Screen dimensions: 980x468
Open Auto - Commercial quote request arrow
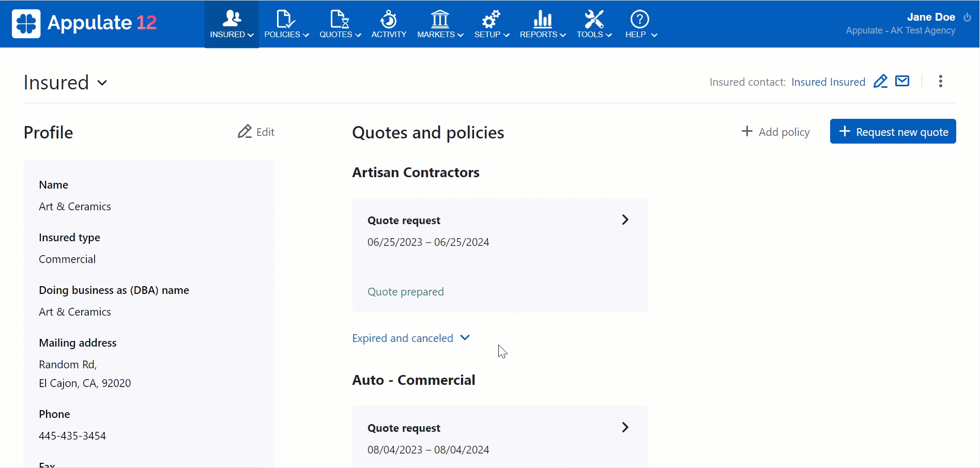[625, 427]
